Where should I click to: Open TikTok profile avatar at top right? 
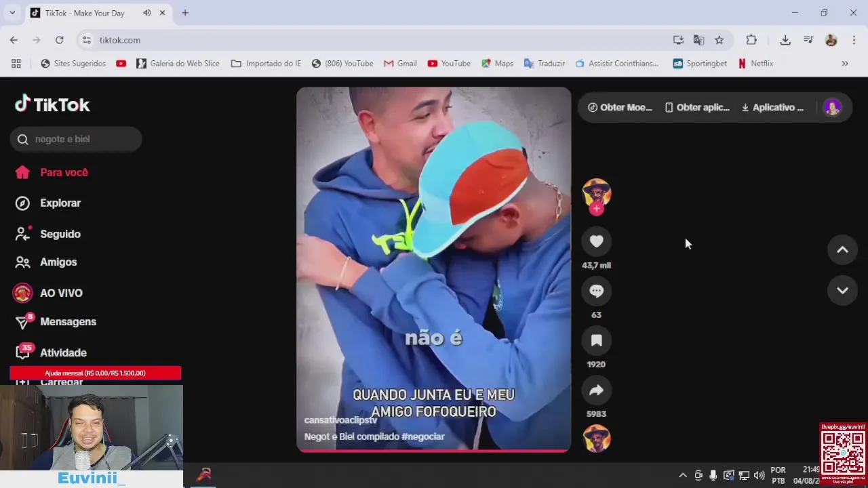[x=832, y=107]
